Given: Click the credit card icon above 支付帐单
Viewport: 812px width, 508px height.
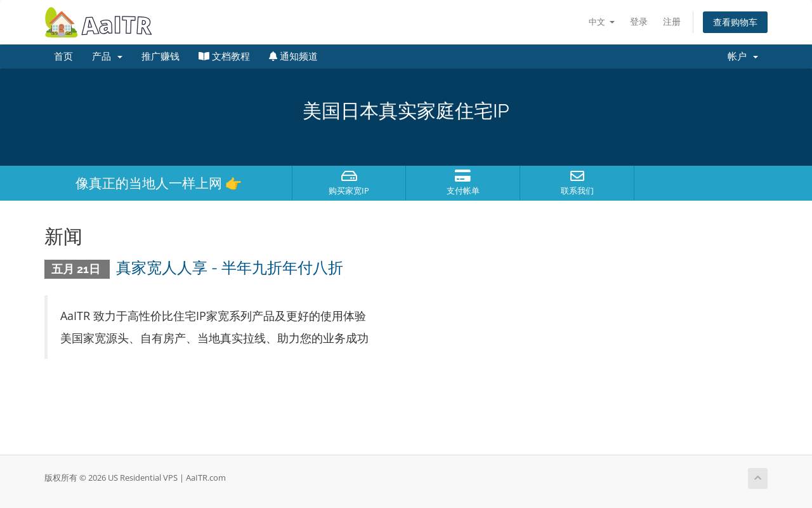Looking at the screenshot, I should 463,176.
